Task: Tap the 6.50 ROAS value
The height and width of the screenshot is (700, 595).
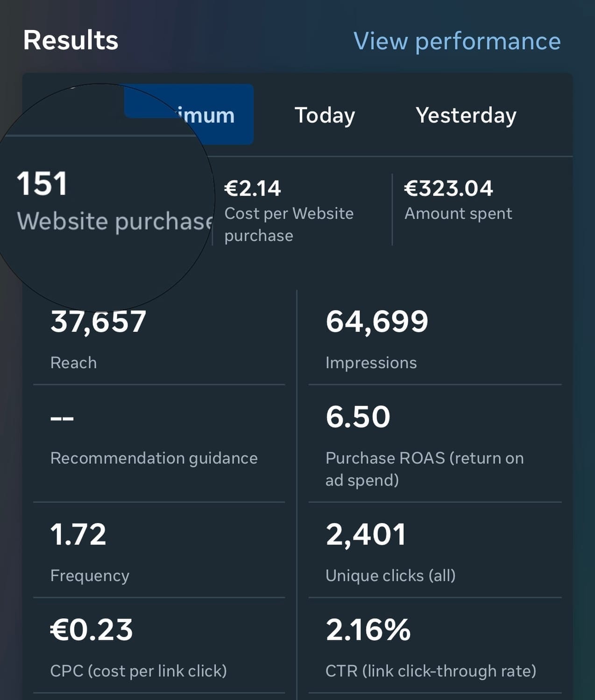Action: tap(358, 417)
